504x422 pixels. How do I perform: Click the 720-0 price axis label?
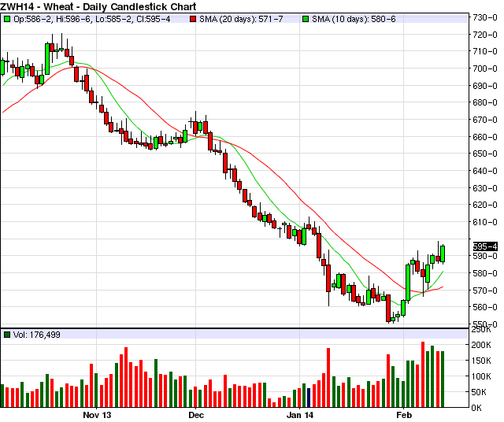click(x=485, y=35)
